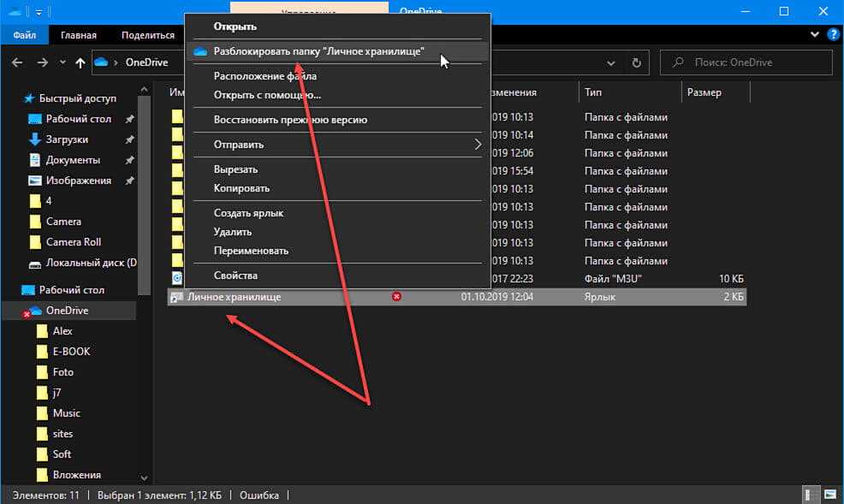Choose Свойства in the context menu
844x504 pixels.
tap(235, 276)
